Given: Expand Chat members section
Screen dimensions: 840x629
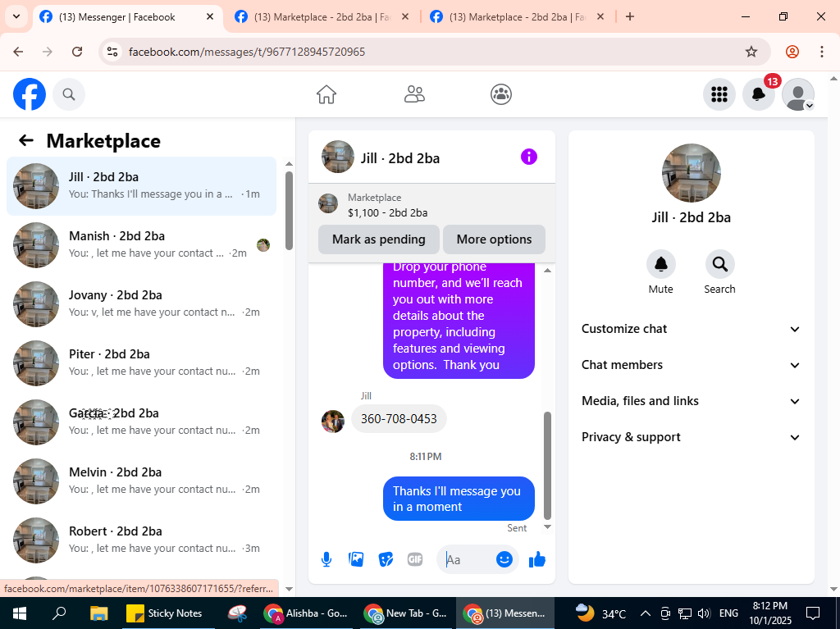Looking at the screenshot, I should coord(691,365).
